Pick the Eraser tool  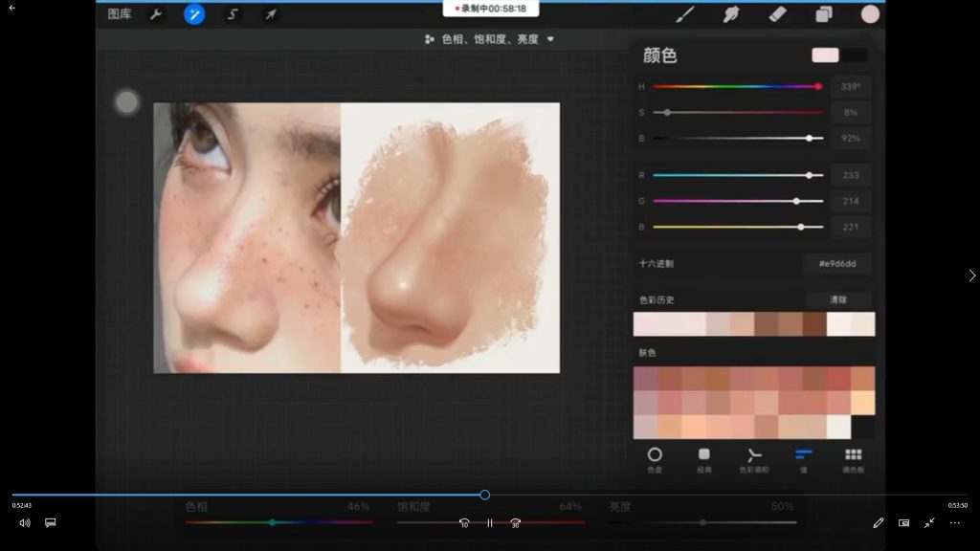point(777,14)
